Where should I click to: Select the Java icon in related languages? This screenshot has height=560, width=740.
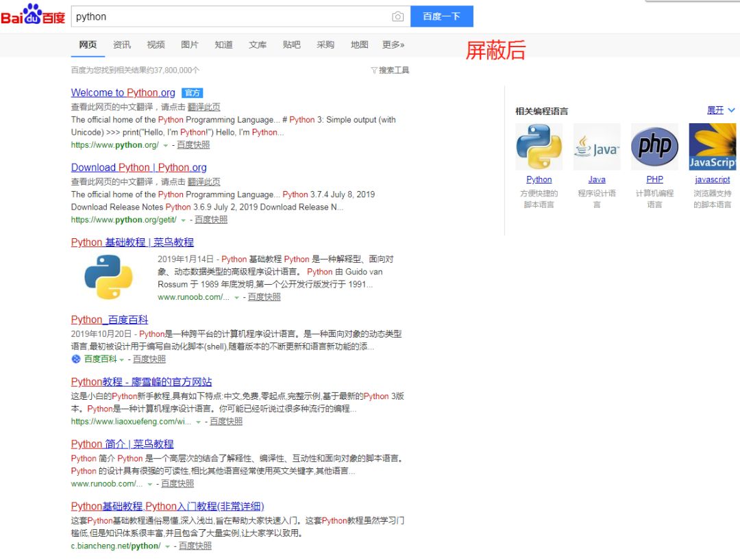point(596,146)
